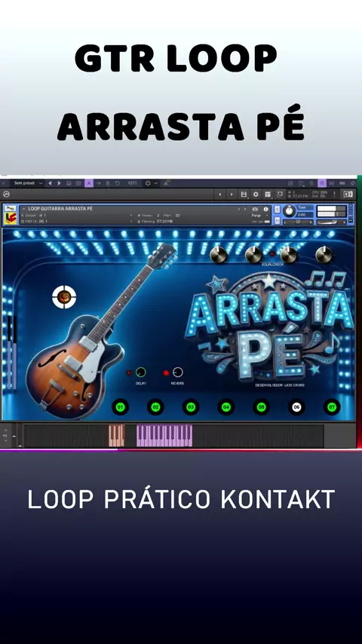Image resolution: width=362 pixels, height=644 pixels.
Task: Toggle the Kontakt side panel icon
Action: coord(348,195)
